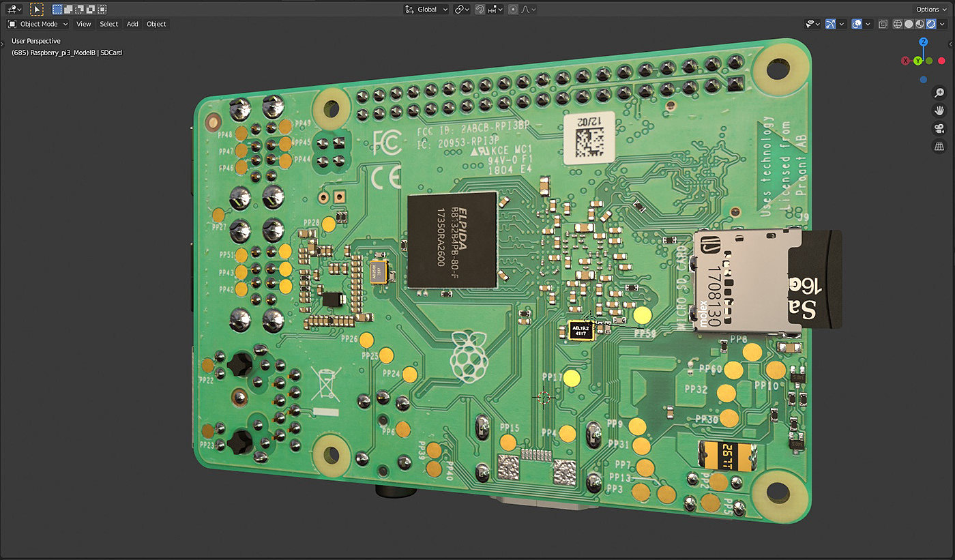Viewport: 955px width, 560px height.
Task: Click the camera view gizmo icon
Action: click(x=939, y=128)
